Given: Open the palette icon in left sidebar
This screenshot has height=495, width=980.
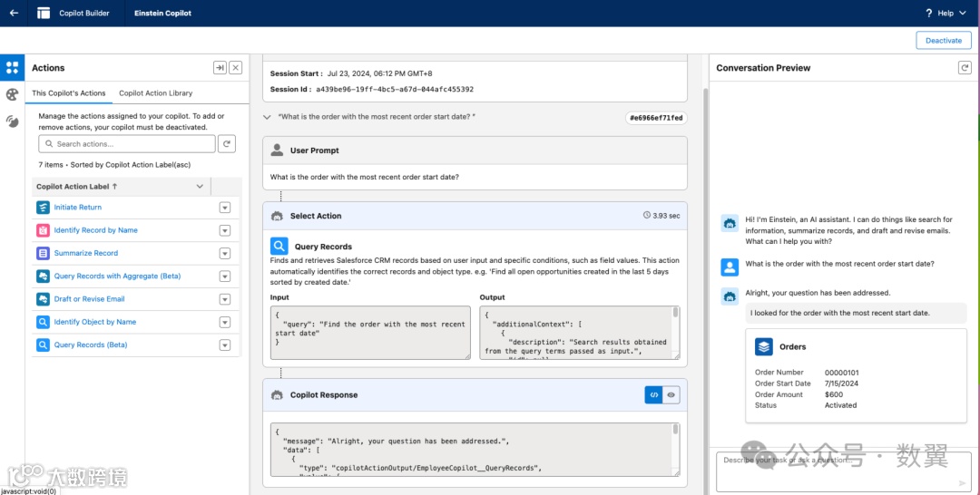Looking at the screenshot, I should [x=13, y=94].
